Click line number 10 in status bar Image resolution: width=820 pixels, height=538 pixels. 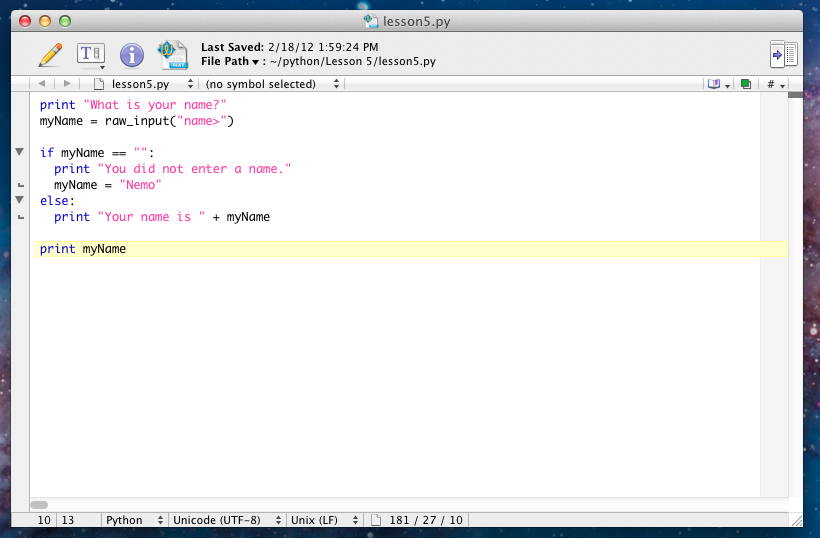tap(44, 520)
